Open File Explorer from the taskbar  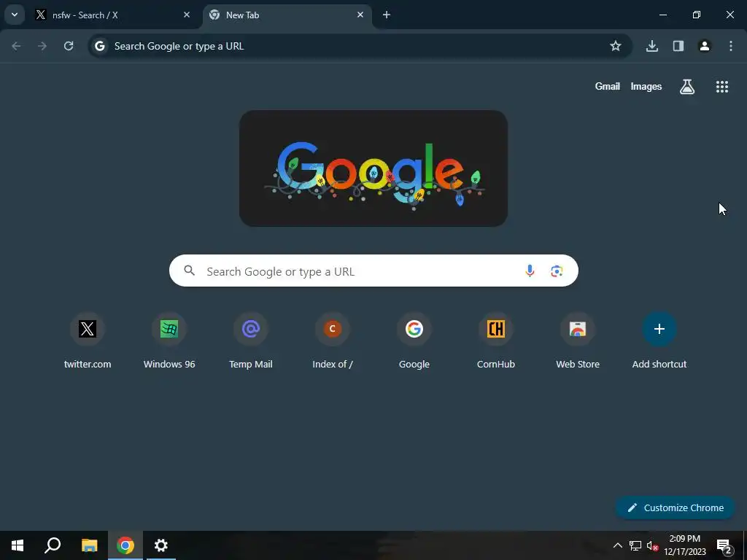tap(89, 545)
